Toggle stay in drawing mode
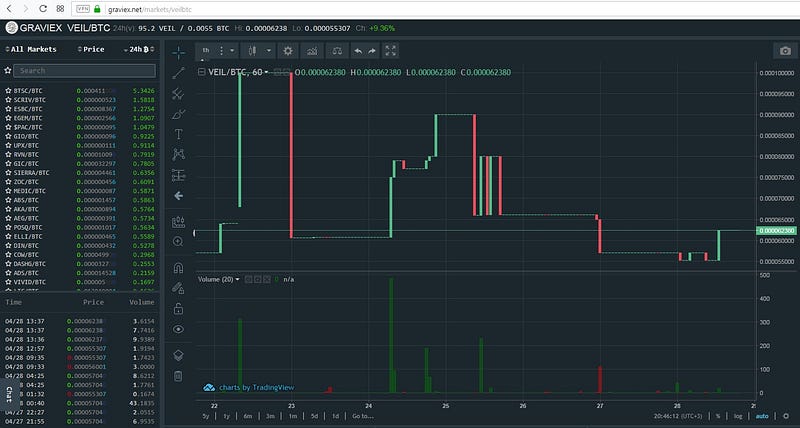This screenshot has width=800, height=428. point(179,288)
